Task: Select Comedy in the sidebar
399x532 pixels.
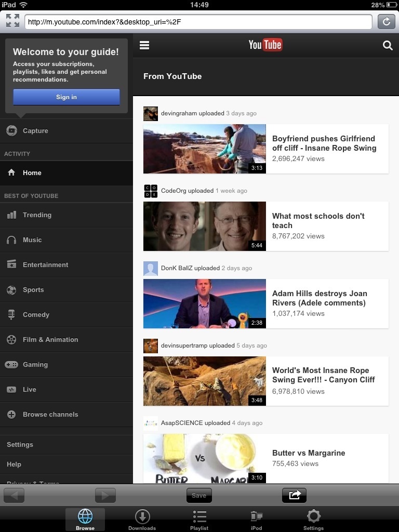Action: [66, 315]
